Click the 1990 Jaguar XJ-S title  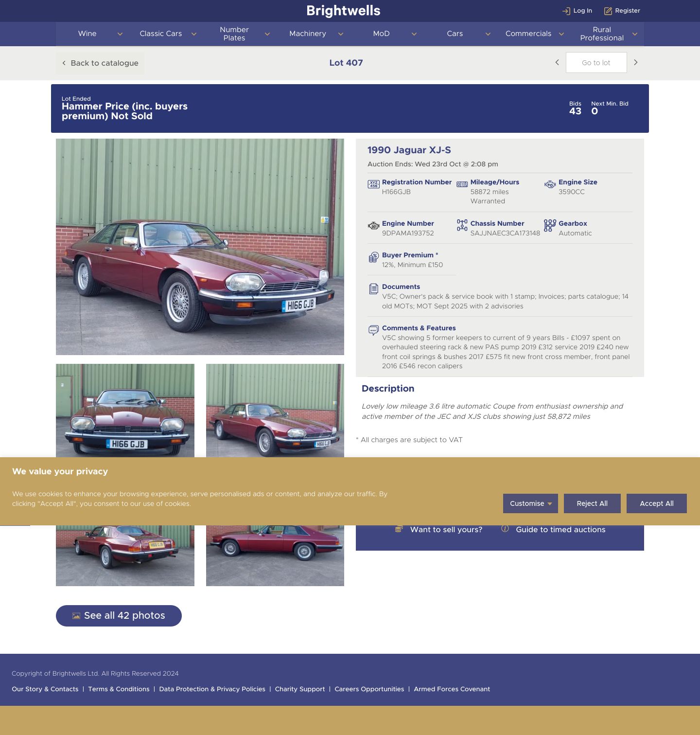point(409,150)
